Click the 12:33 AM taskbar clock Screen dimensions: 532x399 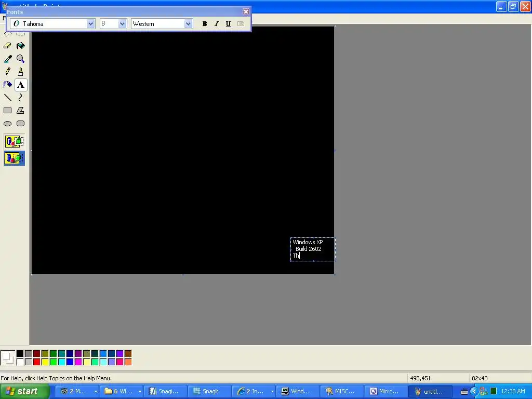[513, 392]
